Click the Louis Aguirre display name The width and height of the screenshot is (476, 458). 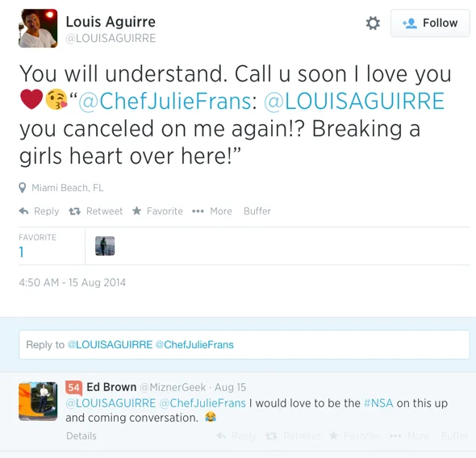(x=111, y=22)
